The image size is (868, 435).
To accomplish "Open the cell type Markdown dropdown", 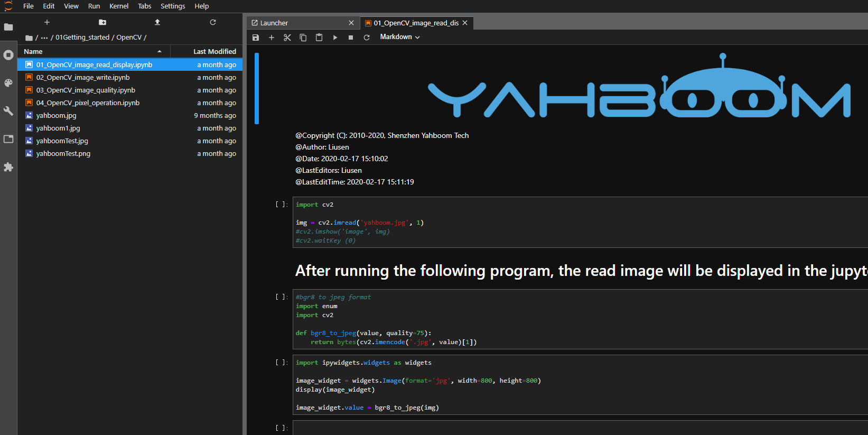I will pyautogui.click(x=400, y=37).
